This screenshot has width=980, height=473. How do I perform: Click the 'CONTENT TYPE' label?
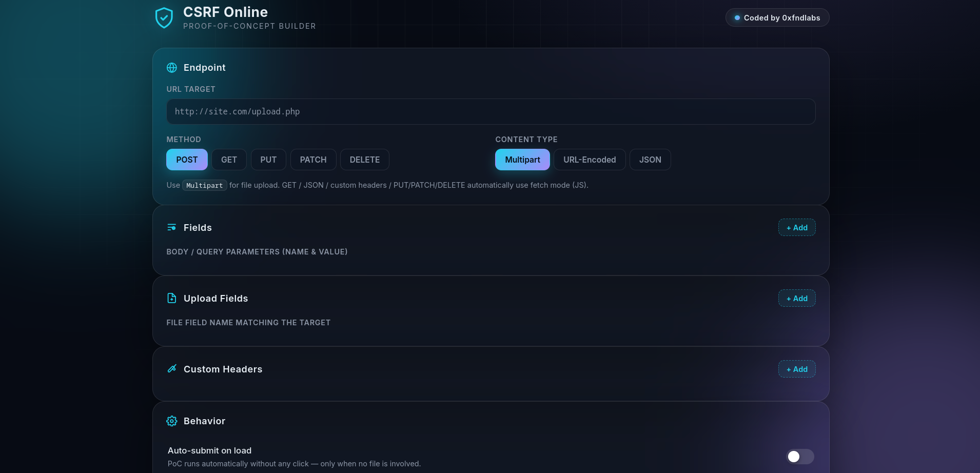526,140
